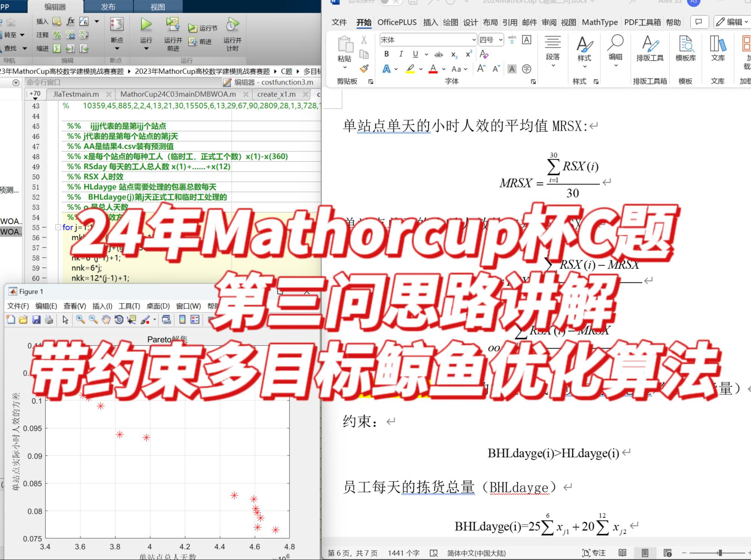Click the MATLAB Run button

[146, 26]
